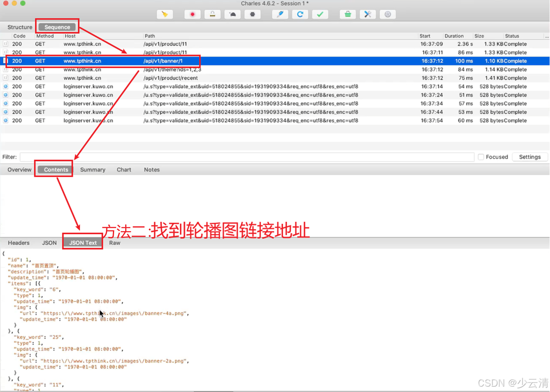Image resolution: width=550 pixels, height=392 pixels.
Task: Open the Settings gear toolbar icon
Action: click(x=388, y=14)
